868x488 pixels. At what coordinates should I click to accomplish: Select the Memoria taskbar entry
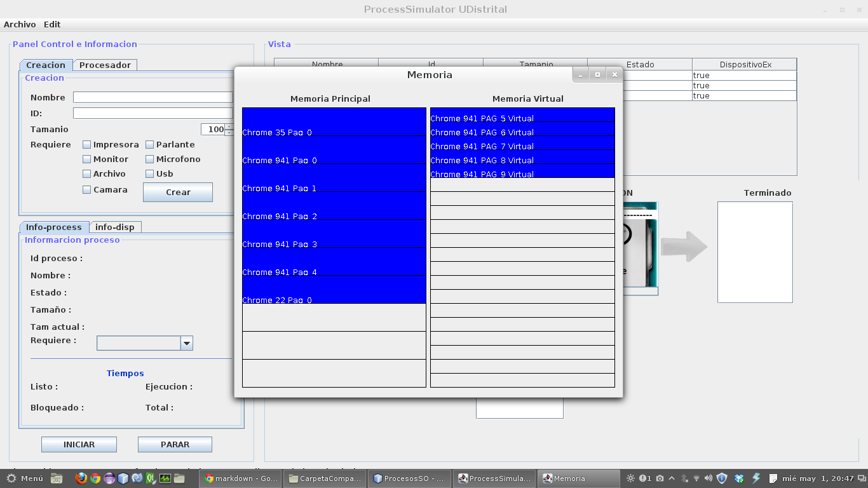tap(579, 478)
